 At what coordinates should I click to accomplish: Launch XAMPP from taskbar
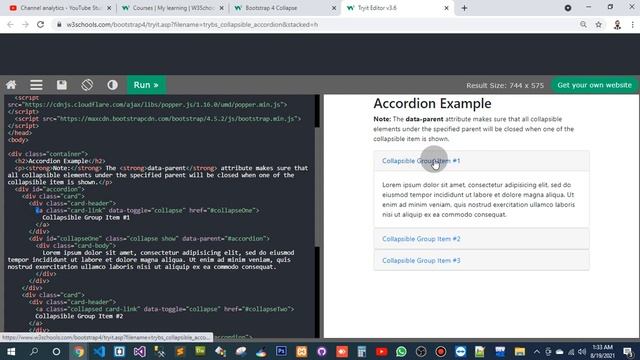point(302,351)
